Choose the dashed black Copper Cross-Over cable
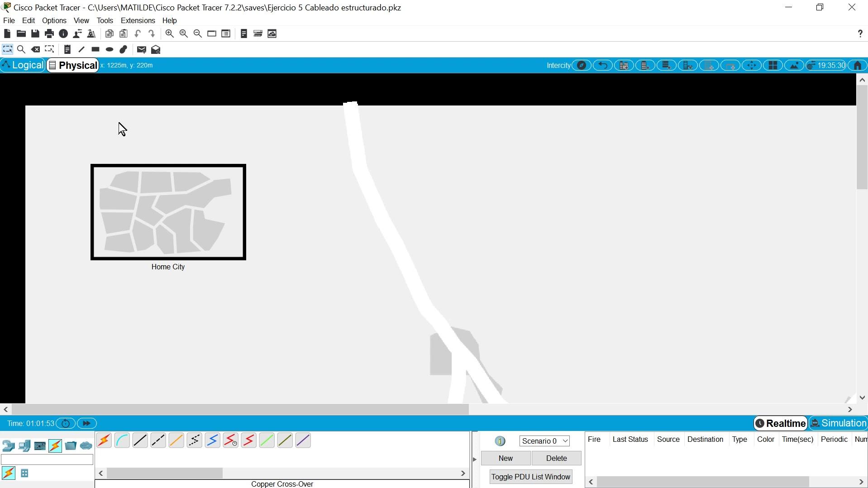Viewport: 868px width, 488px height. 158,440
